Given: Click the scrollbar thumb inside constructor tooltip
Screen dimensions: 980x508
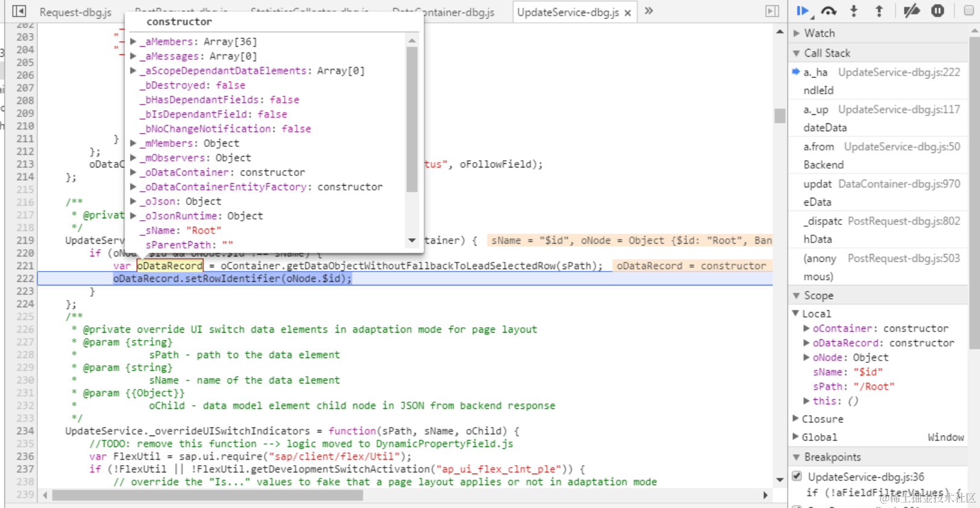Looking at the screenshot, I should [x=412, y=119].
